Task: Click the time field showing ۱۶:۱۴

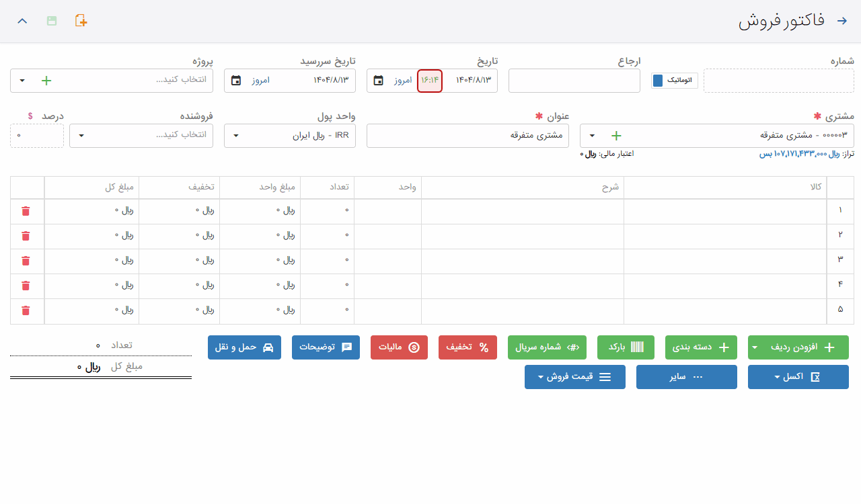Action: (429, 81)
